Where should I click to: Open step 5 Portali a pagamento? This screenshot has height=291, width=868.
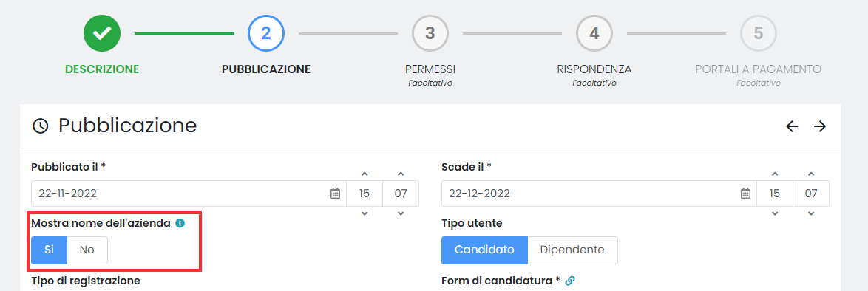pyautogui.click(x=759, y=34)
